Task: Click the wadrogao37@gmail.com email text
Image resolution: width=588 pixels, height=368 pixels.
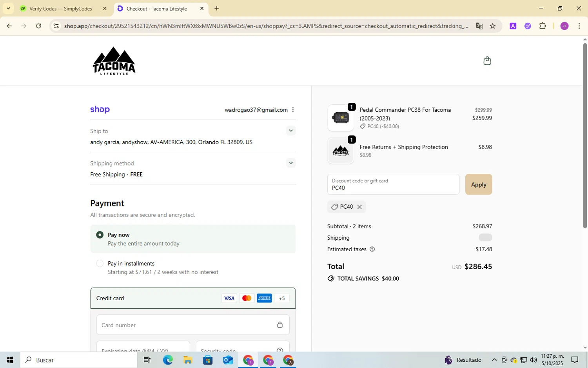Action: (x=256, y=110)
